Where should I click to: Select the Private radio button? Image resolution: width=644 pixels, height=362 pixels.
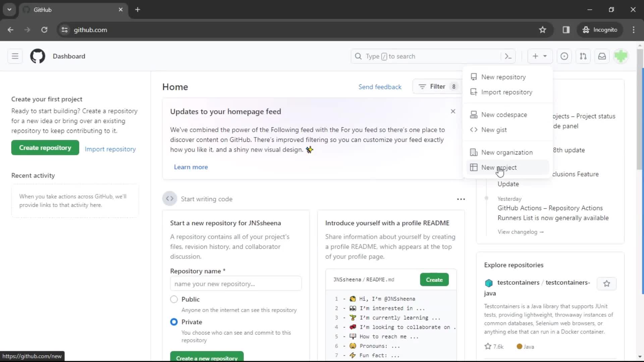(x=173, y=321)
